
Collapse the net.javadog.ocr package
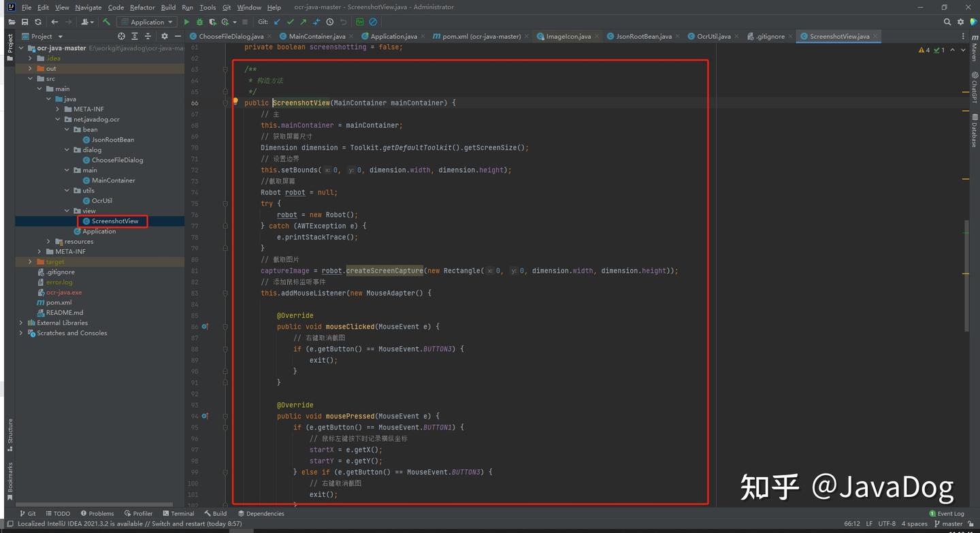click(x=58, y=119)
